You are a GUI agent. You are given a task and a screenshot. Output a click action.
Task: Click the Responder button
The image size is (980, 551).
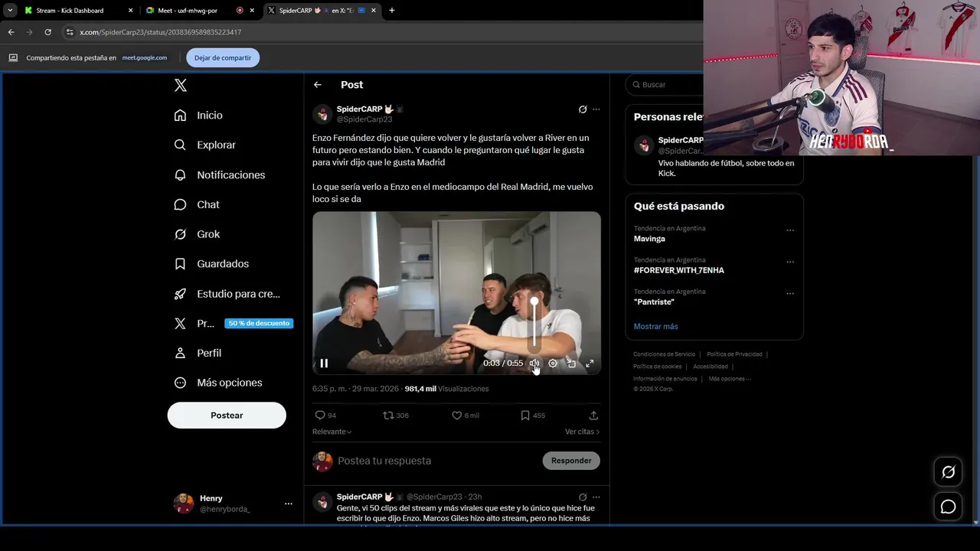point(571,461)
